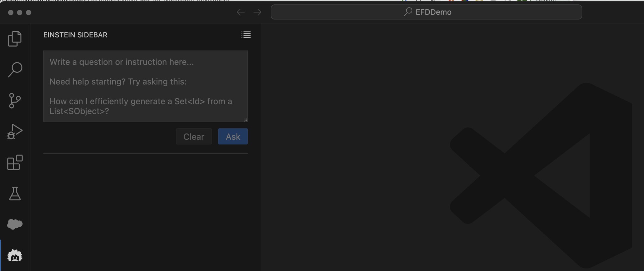
Task: Click the EINSTEIN SIDEBAR title
Action: point(75,35)
